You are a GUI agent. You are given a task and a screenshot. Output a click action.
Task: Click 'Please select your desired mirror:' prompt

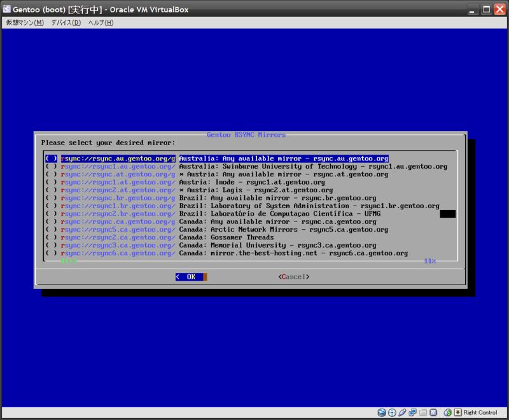click(108, 143)
